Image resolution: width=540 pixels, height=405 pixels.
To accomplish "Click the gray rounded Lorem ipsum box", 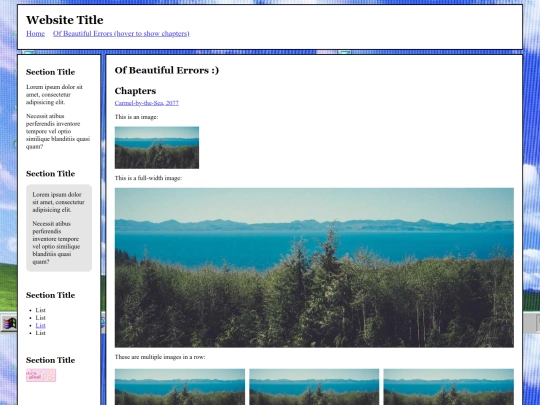I will (x=59, y=228).
